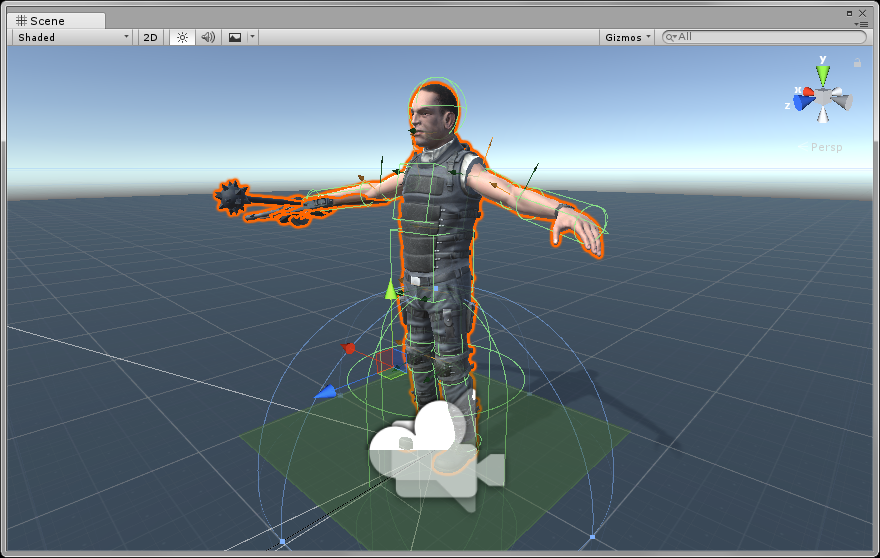
Task: Click the blue Z axis gizmo cone
Action: coord(804,102)
